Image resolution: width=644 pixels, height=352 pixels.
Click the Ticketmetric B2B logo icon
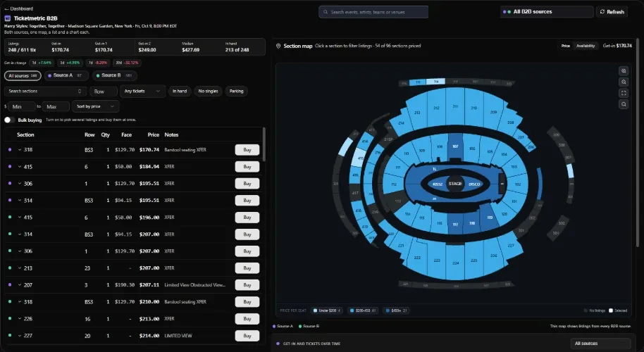click(7, 18)
